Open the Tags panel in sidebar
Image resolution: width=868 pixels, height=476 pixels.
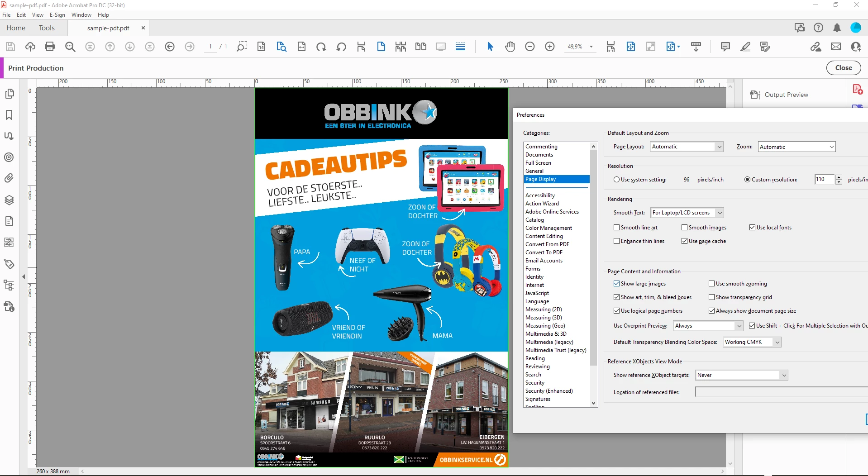click(x=9, y=264)
